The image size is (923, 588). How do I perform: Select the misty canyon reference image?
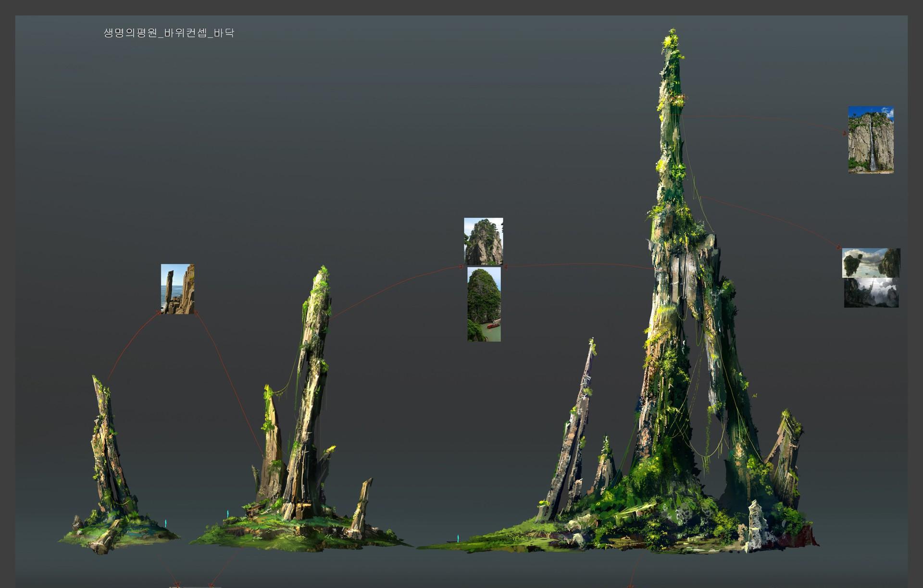(872, 293)
